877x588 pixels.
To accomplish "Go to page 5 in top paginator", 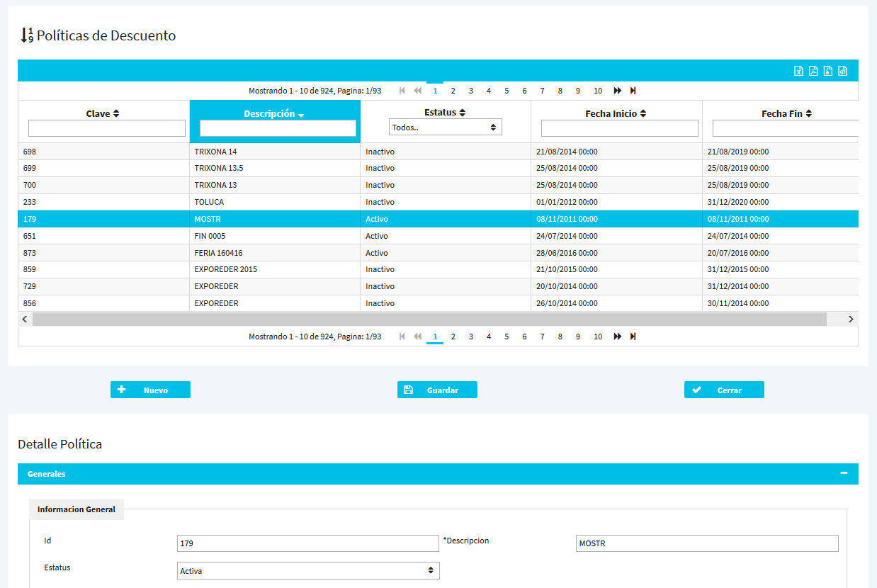I will 507,91.
